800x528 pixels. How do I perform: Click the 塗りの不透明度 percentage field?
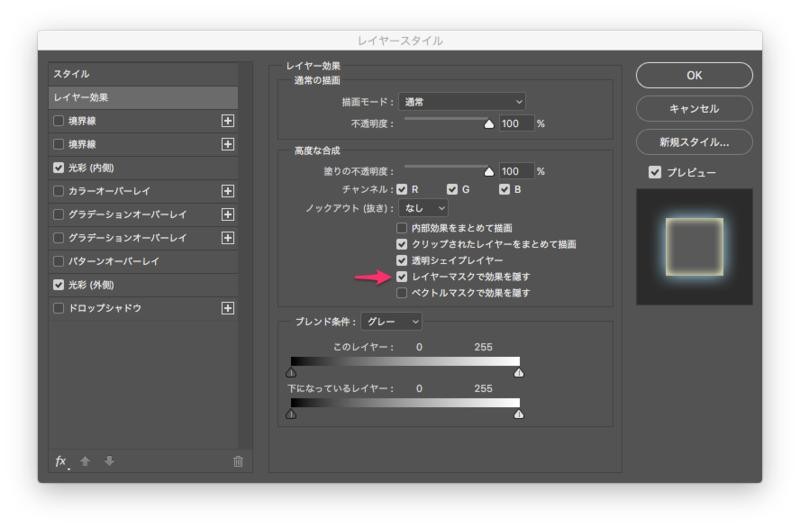[x=516, y=172]
